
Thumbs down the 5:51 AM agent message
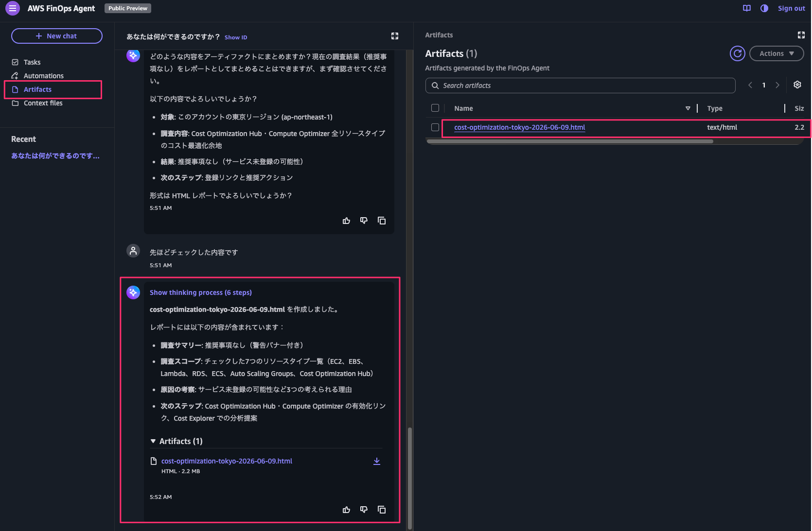pos(364,221)
